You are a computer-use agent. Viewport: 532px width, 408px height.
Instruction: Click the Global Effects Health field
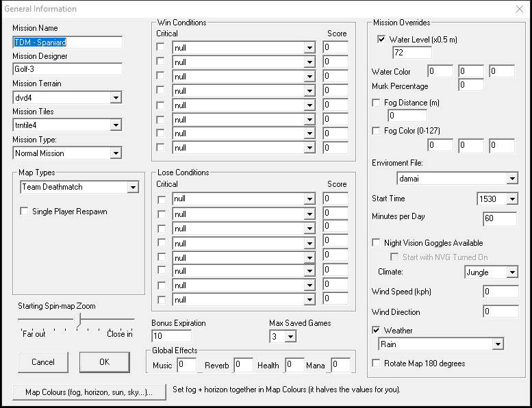pos(294,365)
